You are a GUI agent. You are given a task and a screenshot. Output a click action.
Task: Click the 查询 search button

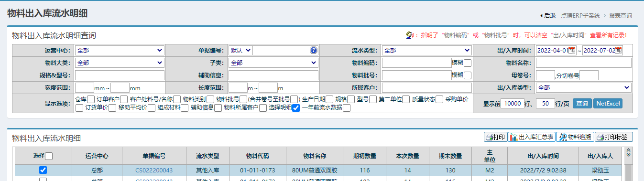[x=582, y=104]
